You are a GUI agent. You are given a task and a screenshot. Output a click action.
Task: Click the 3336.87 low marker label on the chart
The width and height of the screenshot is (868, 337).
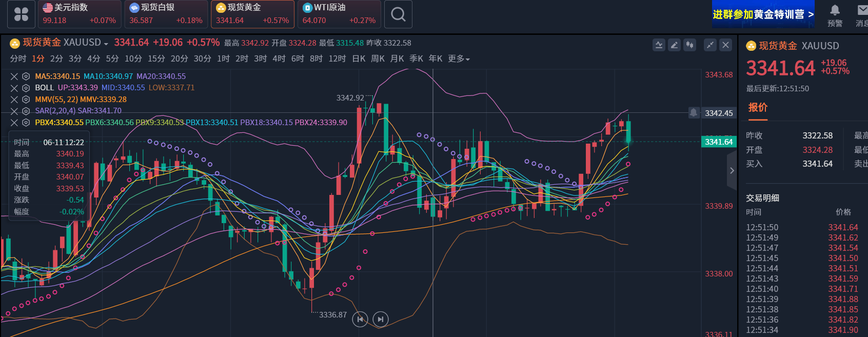[x=333, y=315]
